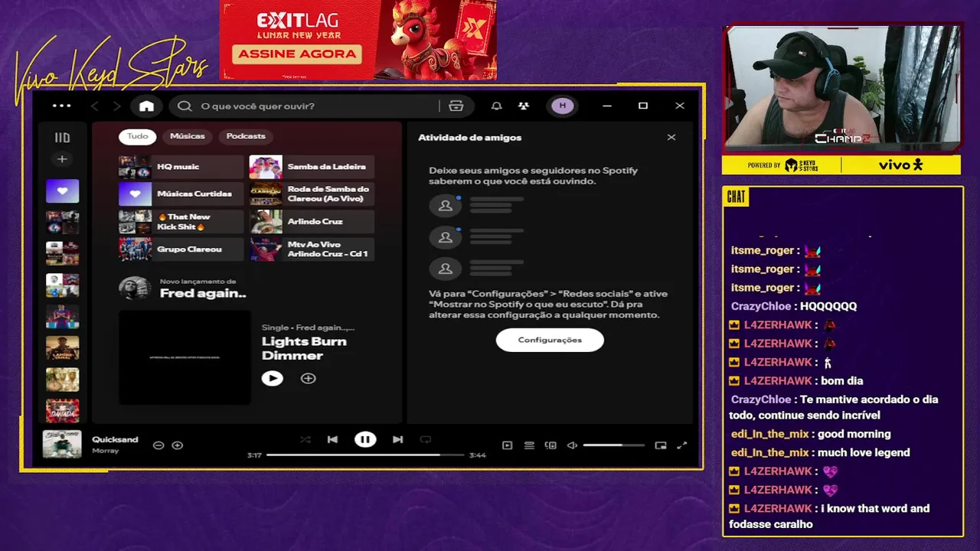Open That New Kick Shit playlist card

click(x=181, y=222)
